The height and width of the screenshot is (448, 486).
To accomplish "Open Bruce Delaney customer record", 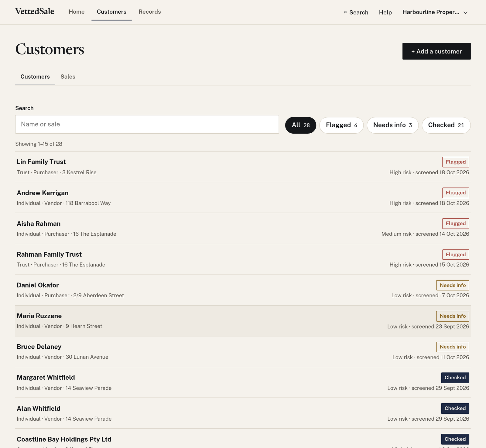I will [243, 352].
